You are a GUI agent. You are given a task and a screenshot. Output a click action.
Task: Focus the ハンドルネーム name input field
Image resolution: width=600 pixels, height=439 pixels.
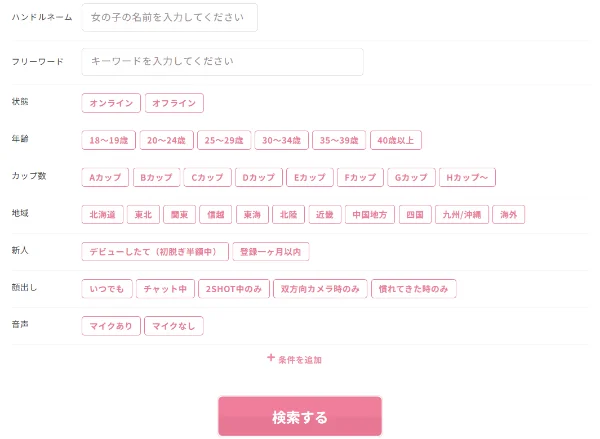(169, 18)
